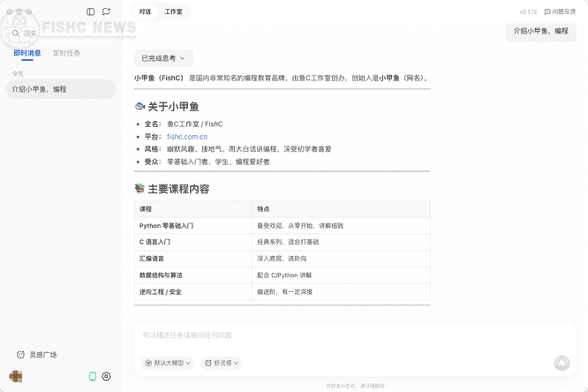Click the search magnifier icon
The height and width of the screenshot is (392, 588).
click(16, 34)
